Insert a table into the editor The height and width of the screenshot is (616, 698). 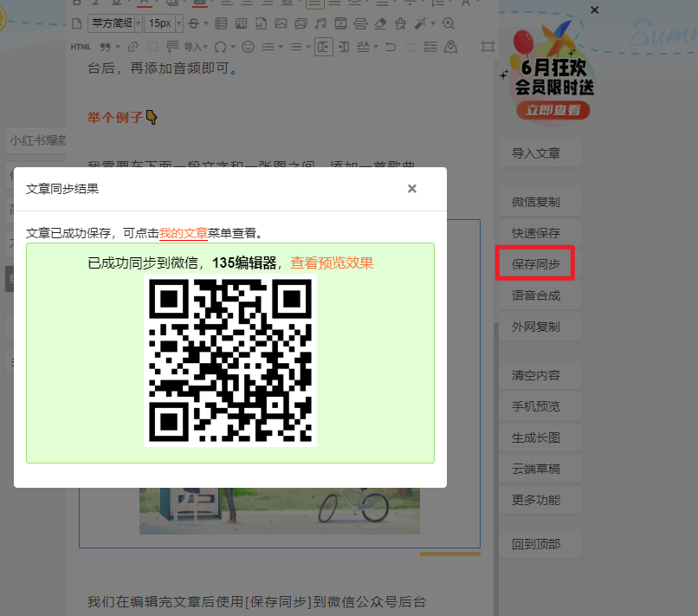tap(221, 23)
